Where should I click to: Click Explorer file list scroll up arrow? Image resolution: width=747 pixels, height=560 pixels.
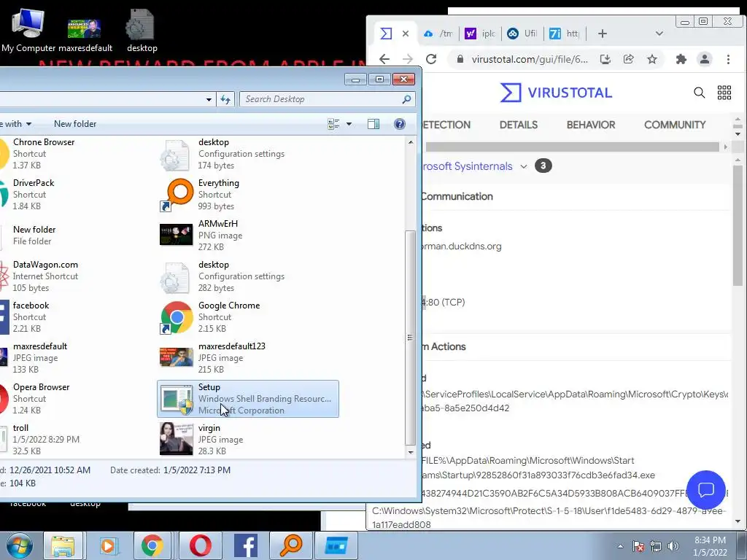(411, 142)
